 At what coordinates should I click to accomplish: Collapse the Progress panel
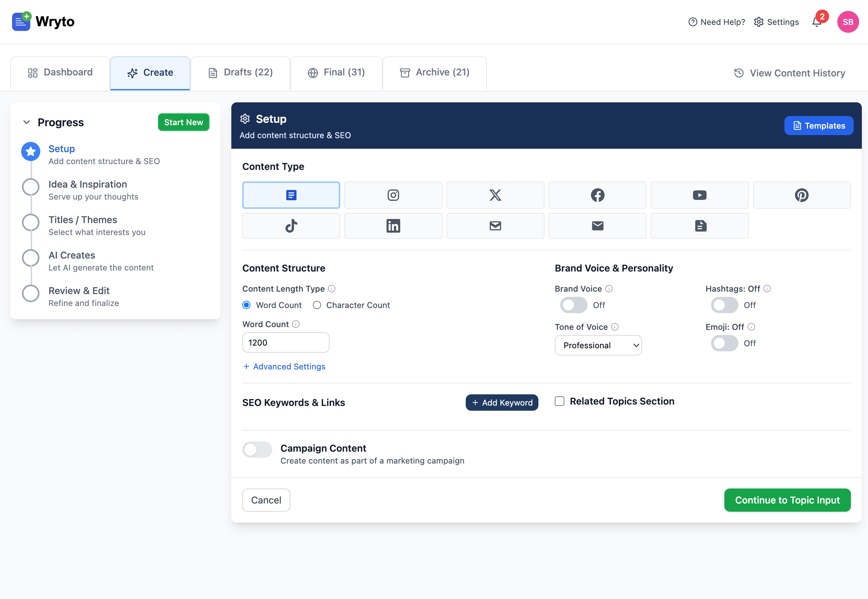(x=26, y=122)
